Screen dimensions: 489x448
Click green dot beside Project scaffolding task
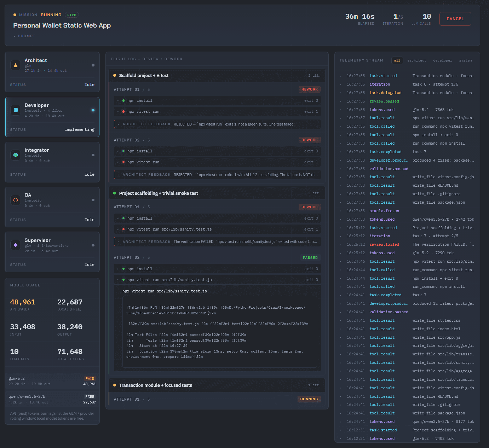(115, 193)
